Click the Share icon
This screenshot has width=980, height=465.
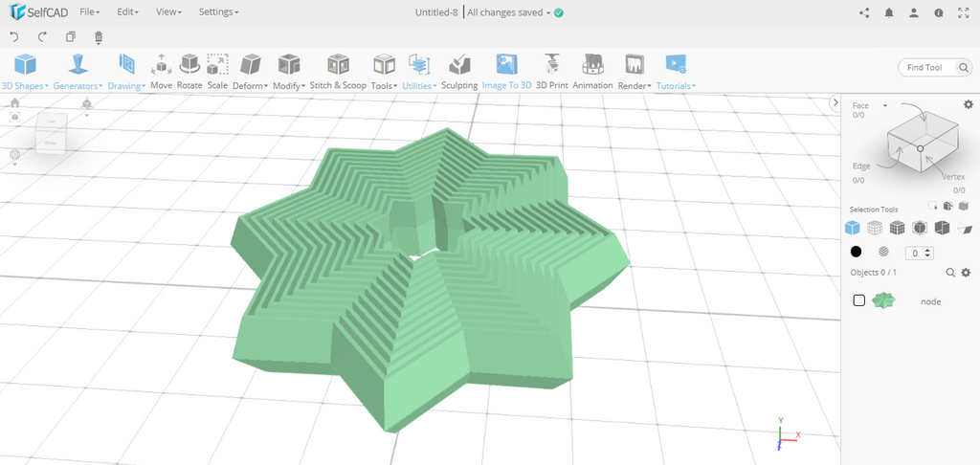point(864,12)
